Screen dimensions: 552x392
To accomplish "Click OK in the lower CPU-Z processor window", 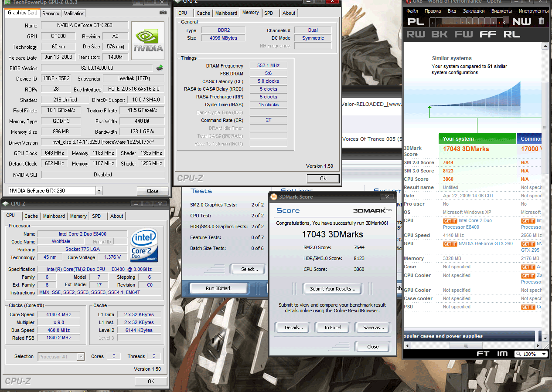I will click(151, 381).
